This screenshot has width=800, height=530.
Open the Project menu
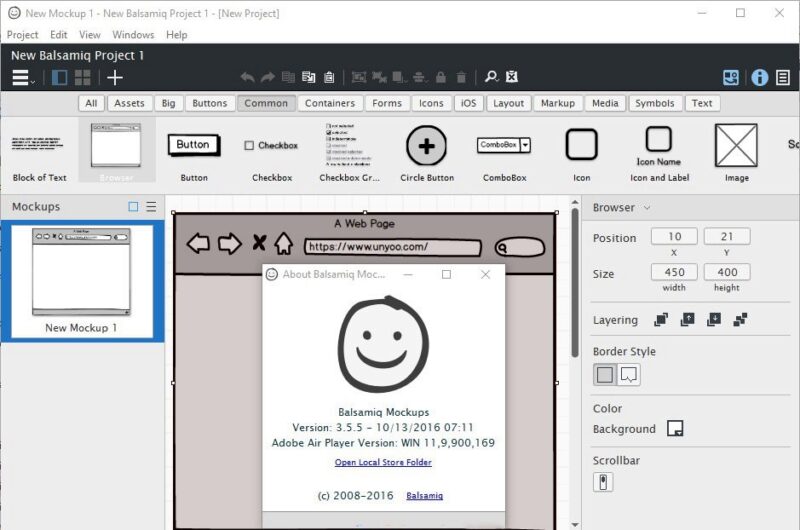pos(22,35)
